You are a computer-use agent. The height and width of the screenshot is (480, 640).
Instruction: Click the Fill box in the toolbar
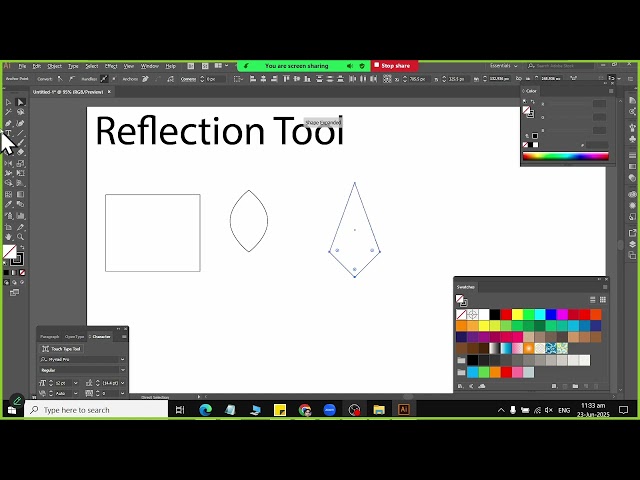[9, 252]
